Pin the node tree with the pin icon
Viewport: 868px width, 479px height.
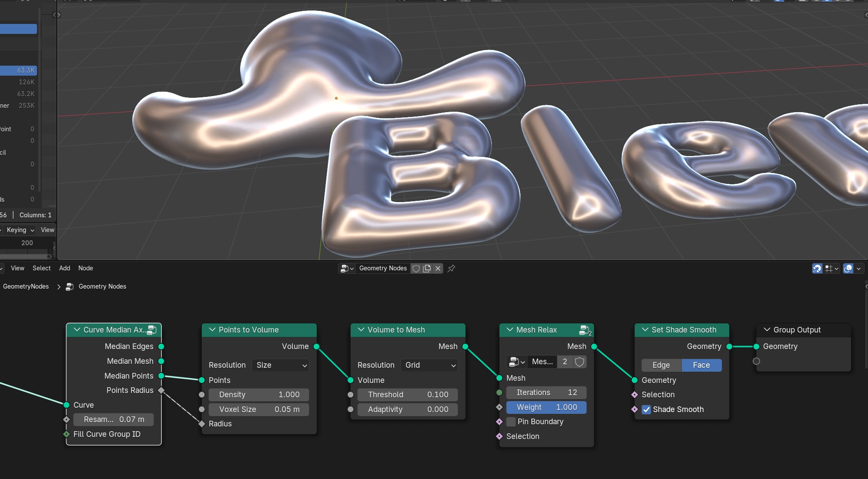[451, 269]
